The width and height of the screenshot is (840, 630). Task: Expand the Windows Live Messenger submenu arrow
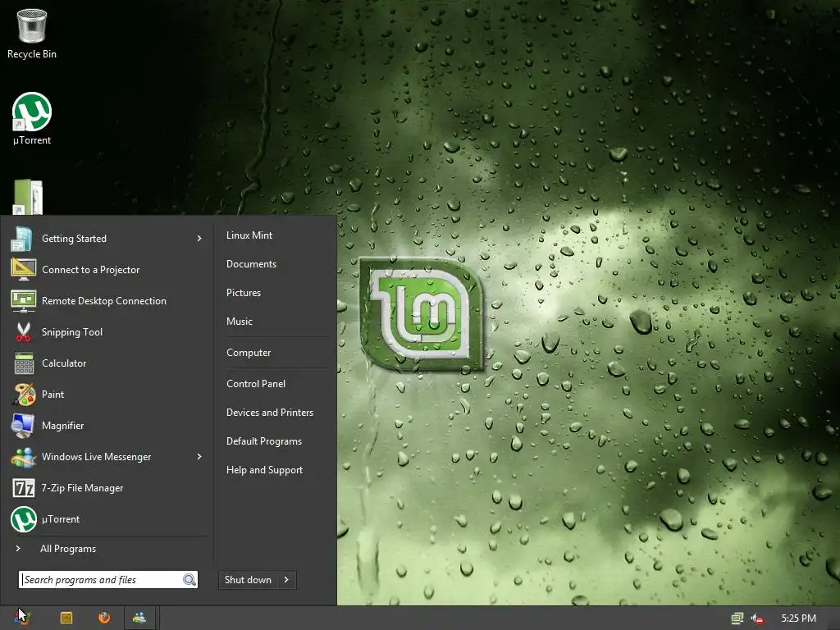(199, 456)
